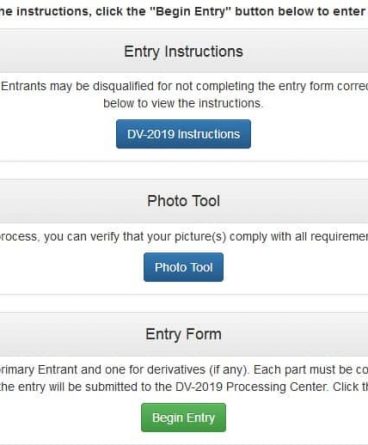This screenshot has width=368, height=445.
Task: Click the word "comply" in the photo requirements sentence
Action: coord(248,237)
